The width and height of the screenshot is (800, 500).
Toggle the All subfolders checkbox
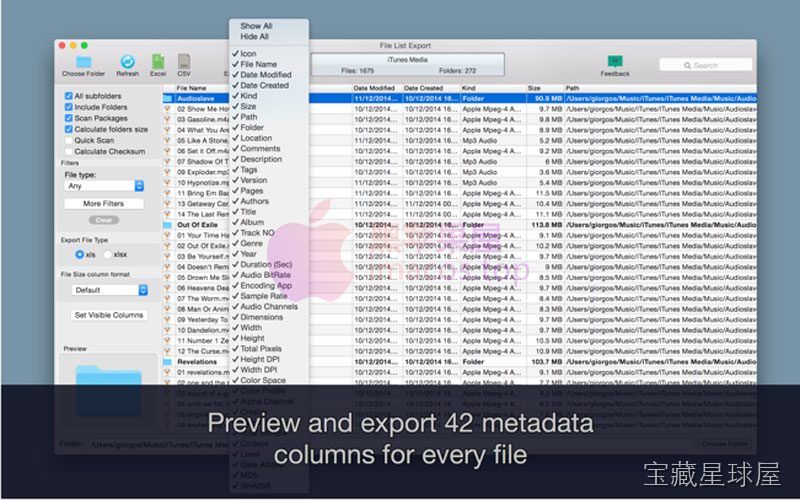coord(68,96)
